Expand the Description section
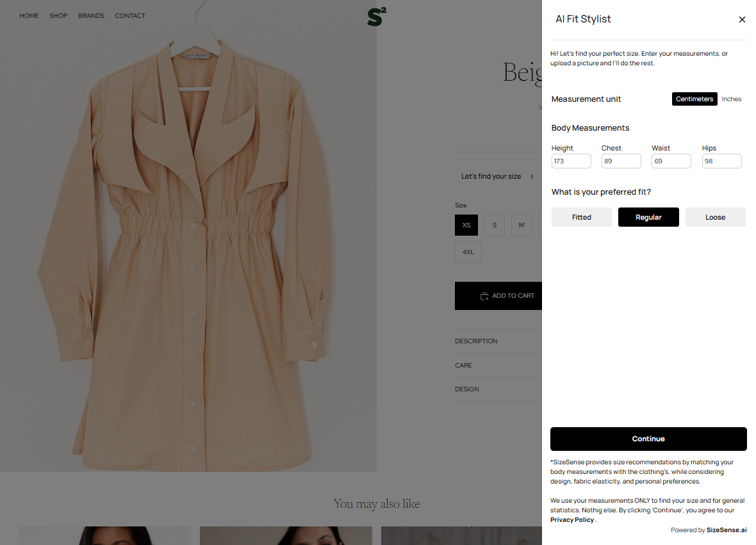 [x=476, y=341]
